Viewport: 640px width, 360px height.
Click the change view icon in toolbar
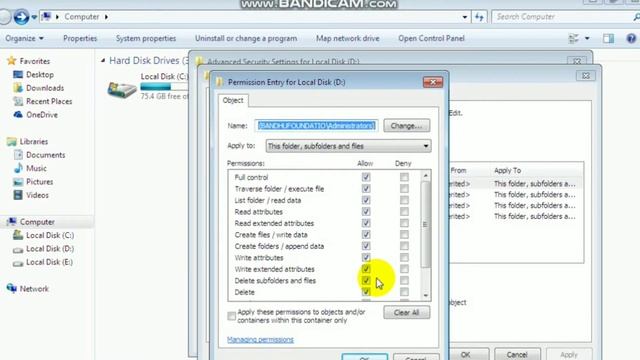coord(573,38)
